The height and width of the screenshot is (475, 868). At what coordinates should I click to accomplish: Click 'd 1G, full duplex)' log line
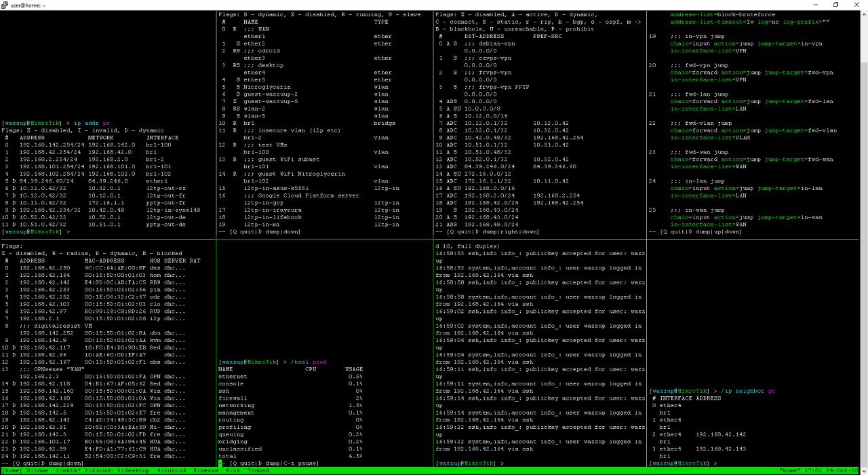pos(467,246)
